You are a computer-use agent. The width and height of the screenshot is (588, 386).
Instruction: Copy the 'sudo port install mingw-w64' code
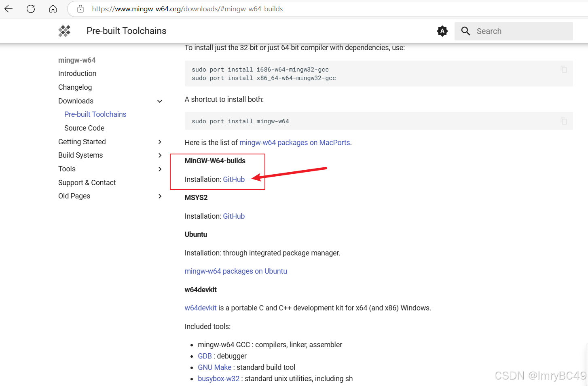coord(564,121)
